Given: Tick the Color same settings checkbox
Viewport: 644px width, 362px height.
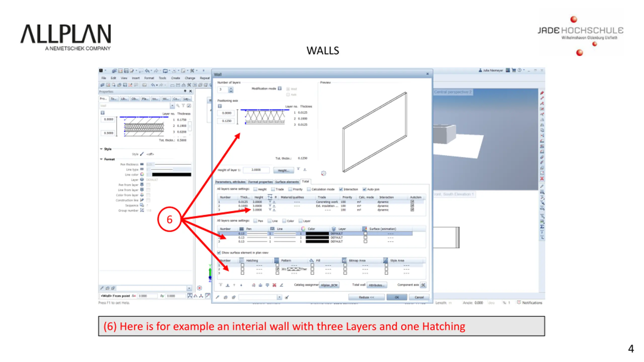Looking at the screenshot, I should (x=284, y=221).
